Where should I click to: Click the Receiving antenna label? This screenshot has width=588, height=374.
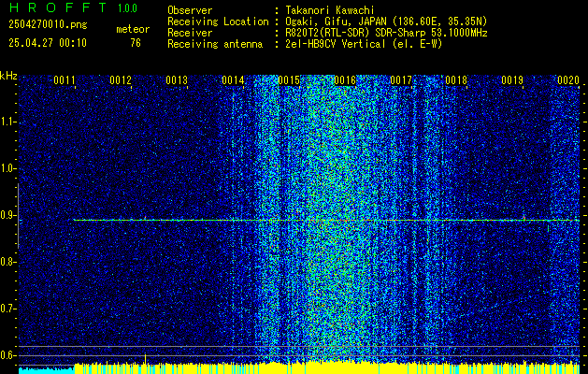pyautogui.click(x=215, y=44)
